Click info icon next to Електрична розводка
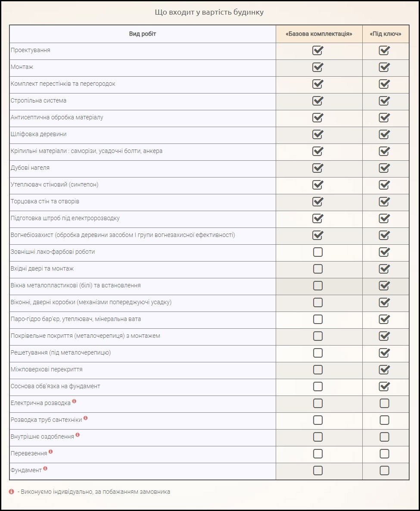This screenshot has height=511, width=420. 74,401
